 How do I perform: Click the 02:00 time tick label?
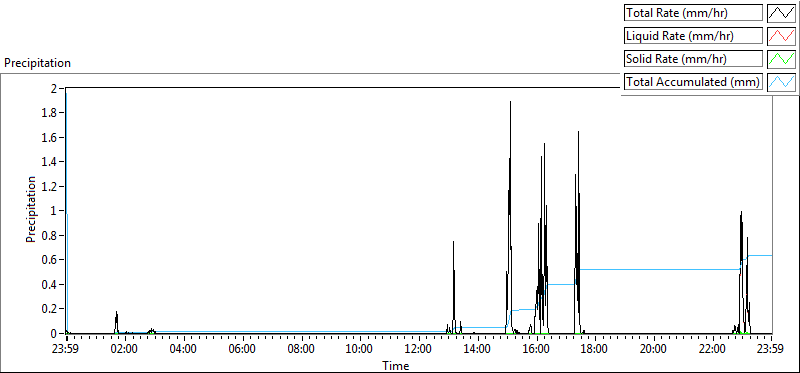124,350
